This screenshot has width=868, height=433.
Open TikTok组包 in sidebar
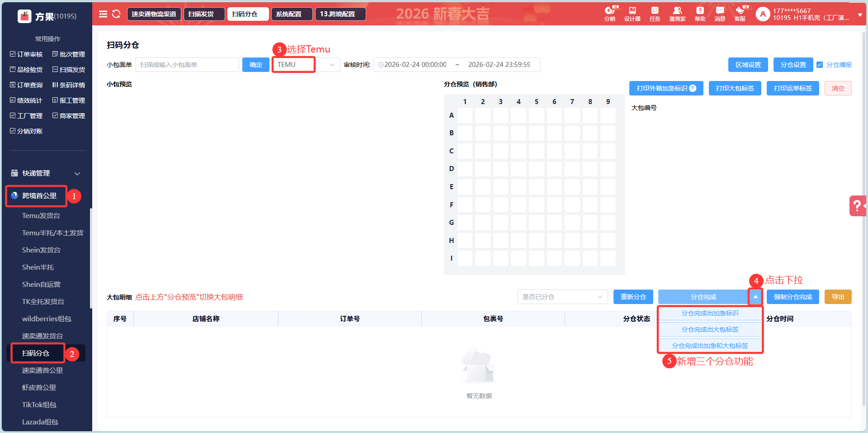coord(39,405)
